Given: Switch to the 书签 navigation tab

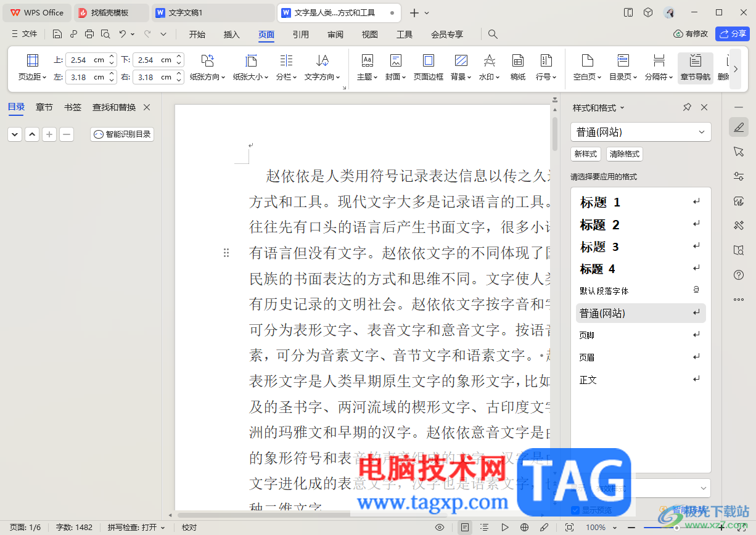Looking at the screenshot, I should click(x=73, y=107).
